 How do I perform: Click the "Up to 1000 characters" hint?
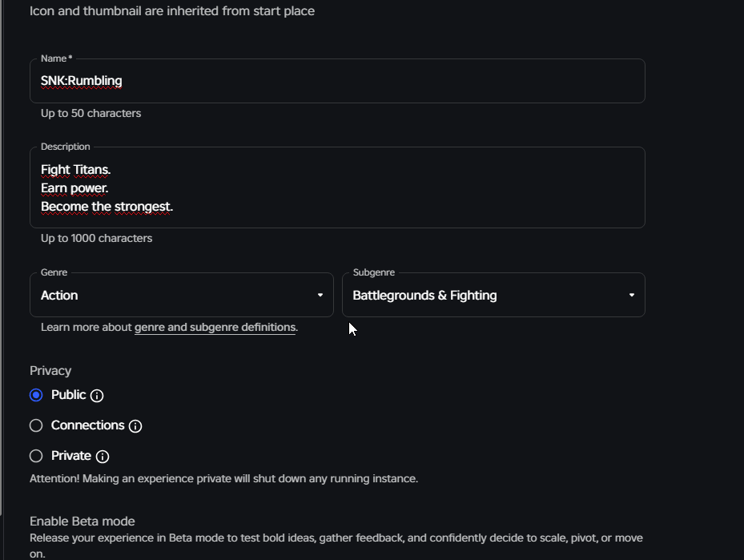coord(96,238)
